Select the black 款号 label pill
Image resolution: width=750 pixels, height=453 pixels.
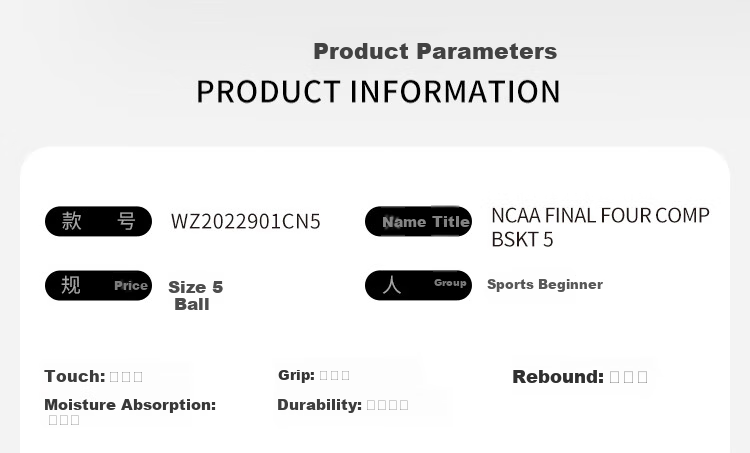point(99,221)
